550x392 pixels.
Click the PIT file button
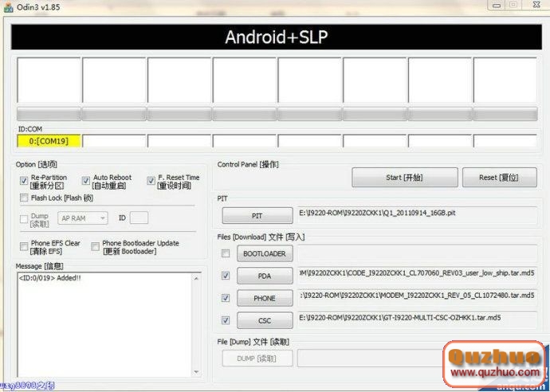(257, 216)
